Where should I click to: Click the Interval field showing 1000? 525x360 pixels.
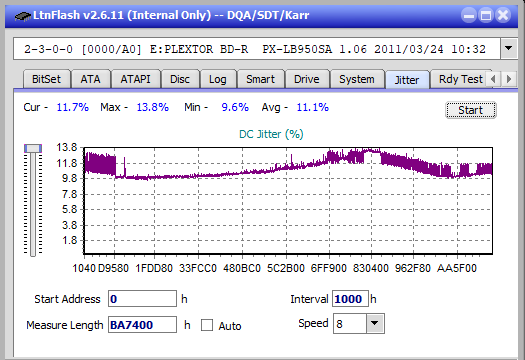click(x=350, y=299)
